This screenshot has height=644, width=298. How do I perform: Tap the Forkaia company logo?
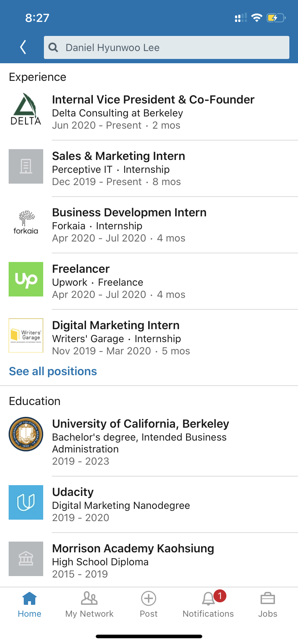[26, 223]
